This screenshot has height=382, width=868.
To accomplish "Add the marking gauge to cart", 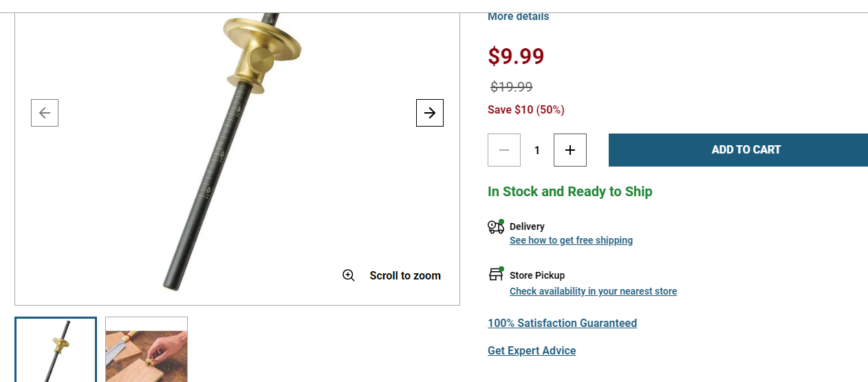I will click(738, 150).
